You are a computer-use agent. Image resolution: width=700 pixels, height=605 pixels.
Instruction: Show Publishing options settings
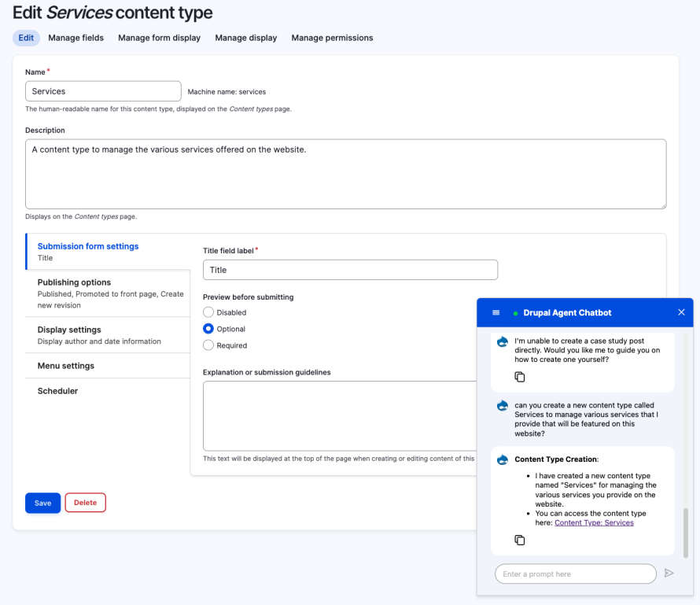108,293
